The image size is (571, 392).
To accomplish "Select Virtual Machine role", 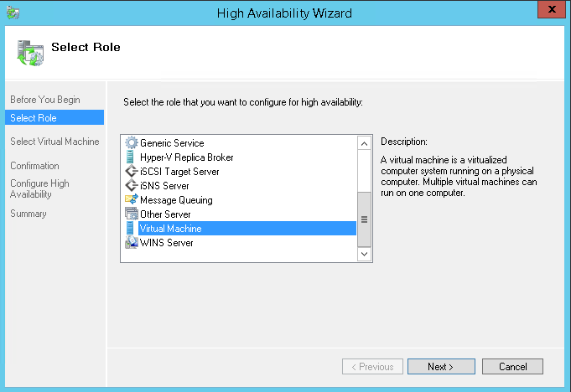I will point(247,229).
